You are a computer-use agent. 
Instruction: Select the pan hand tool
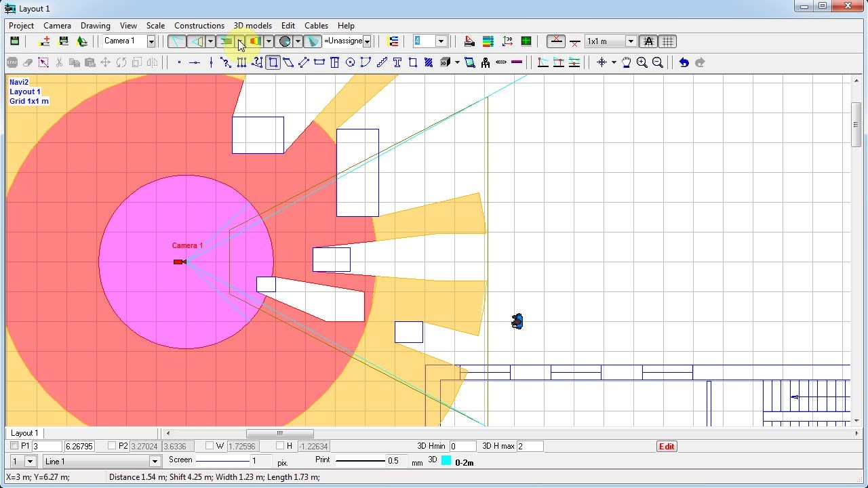(626, 62)
